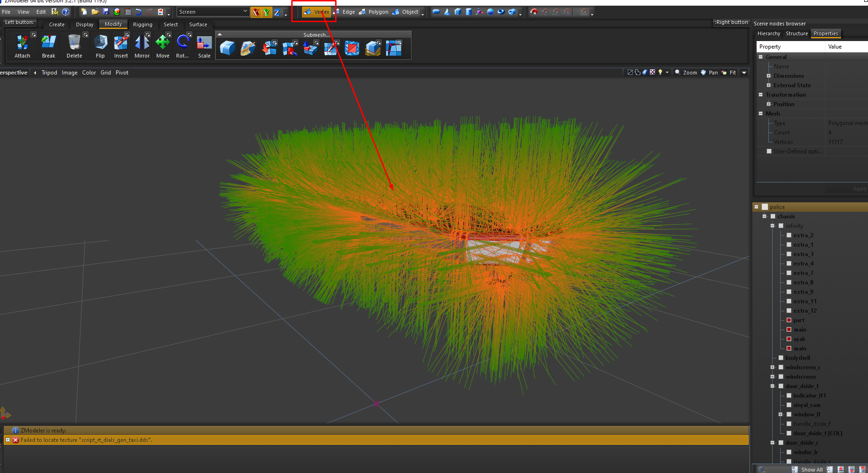Toggle visibility checkbox for bodyshell node
Image resolution: width=868 pixels, height=473 pixels.
[x=781, y=358]
